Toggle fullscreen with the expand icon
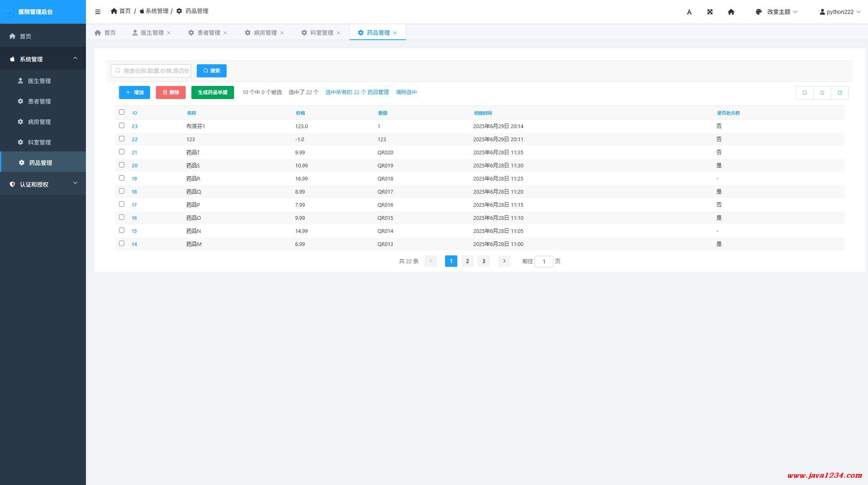The height and width of the screenshot is (485, 868). (710, 12)
